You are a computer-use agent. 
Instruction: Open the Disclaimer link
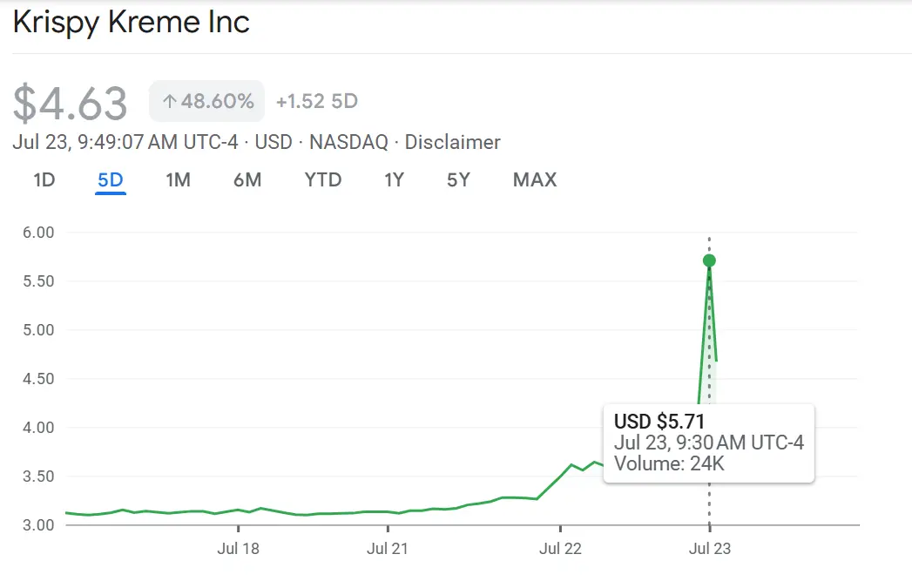coord(453,142)
